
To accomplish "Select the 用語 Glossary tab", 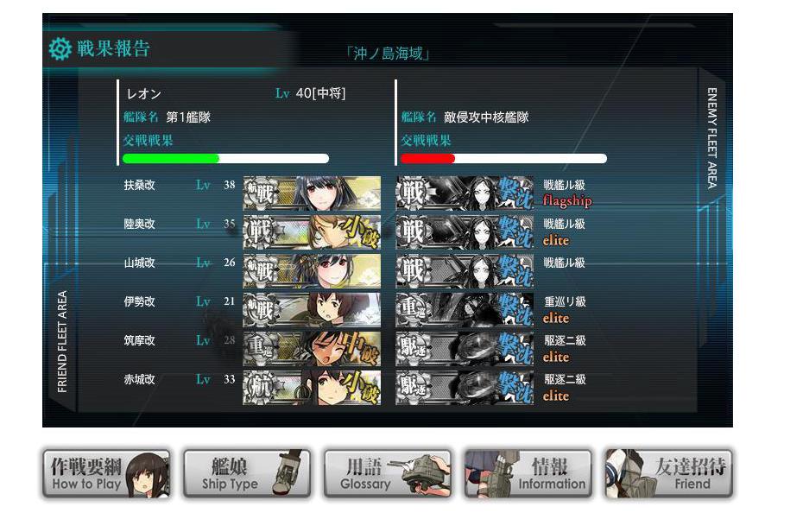I will 388,473.
